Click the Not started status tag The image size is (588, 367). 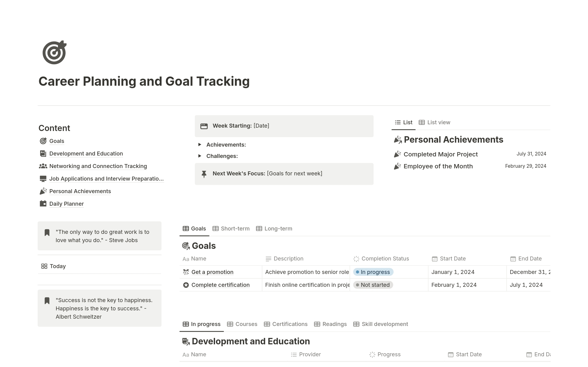tap(373, 285)
